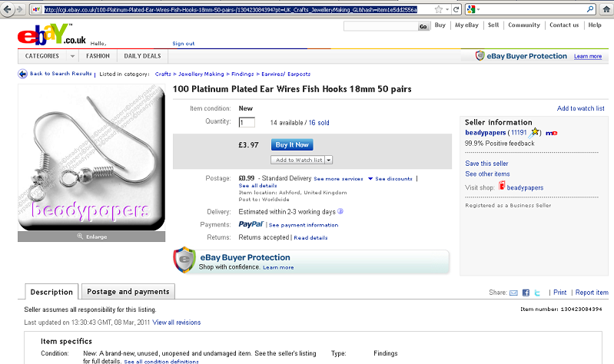The height and width of the screenshot is (364, 614).
Task: Open the search engine selector dropdown
Action: [480, 9]
